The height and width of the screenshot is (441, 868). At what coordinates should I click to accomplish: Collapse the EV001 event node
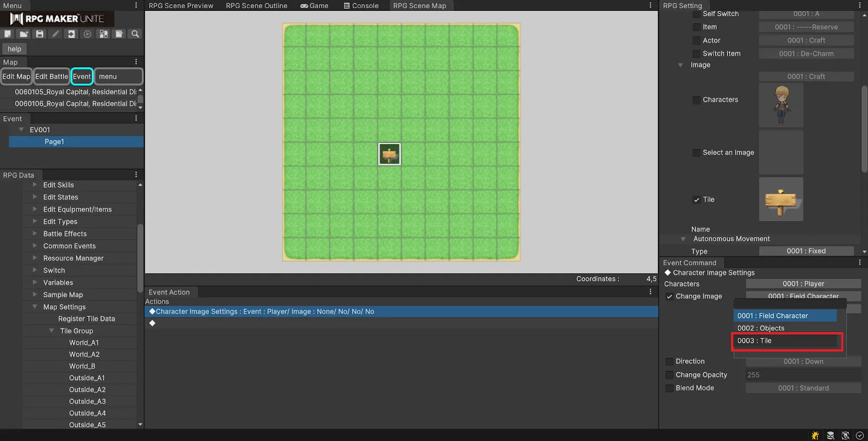21,130
